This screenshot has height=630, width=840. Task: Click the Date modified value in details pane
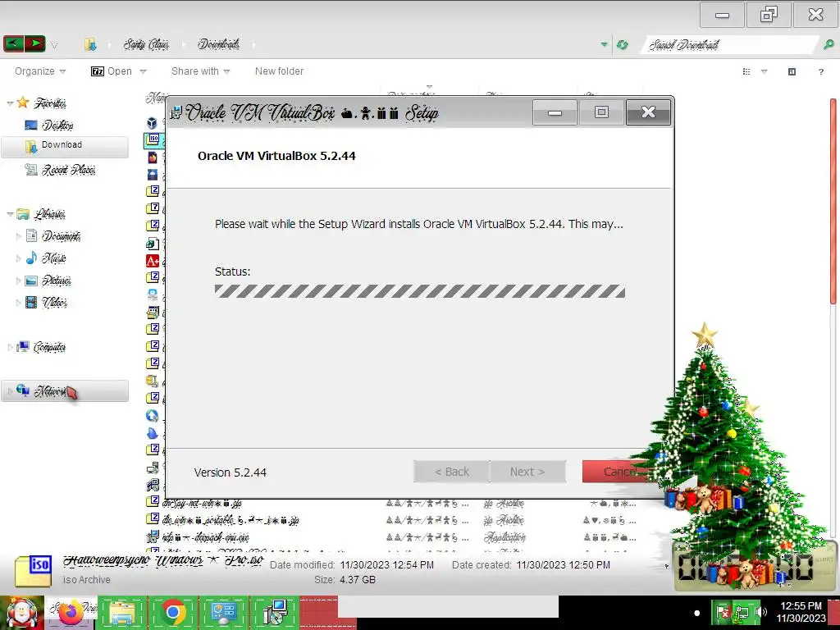coord(387,565)
